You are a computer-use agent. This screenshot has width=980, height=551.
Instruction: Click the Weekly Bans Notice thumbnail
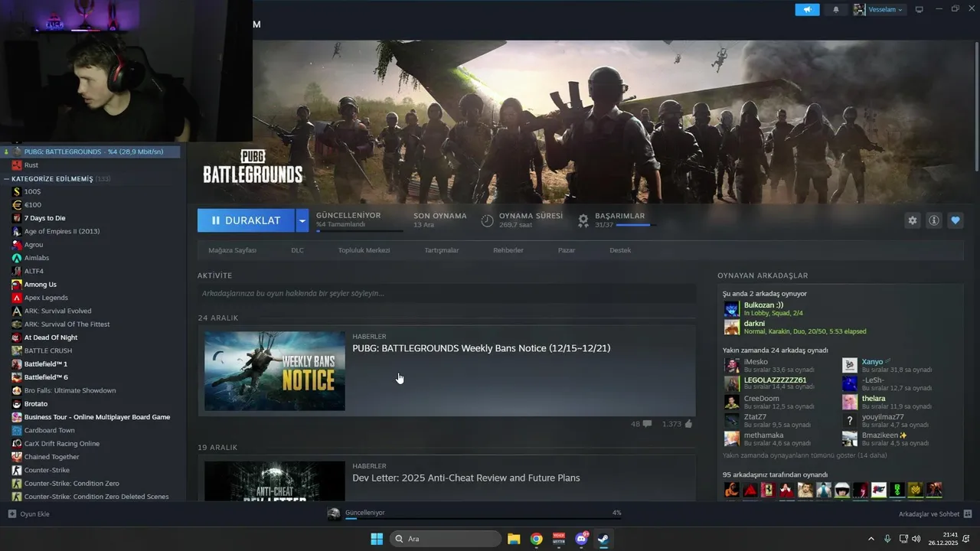274,370
